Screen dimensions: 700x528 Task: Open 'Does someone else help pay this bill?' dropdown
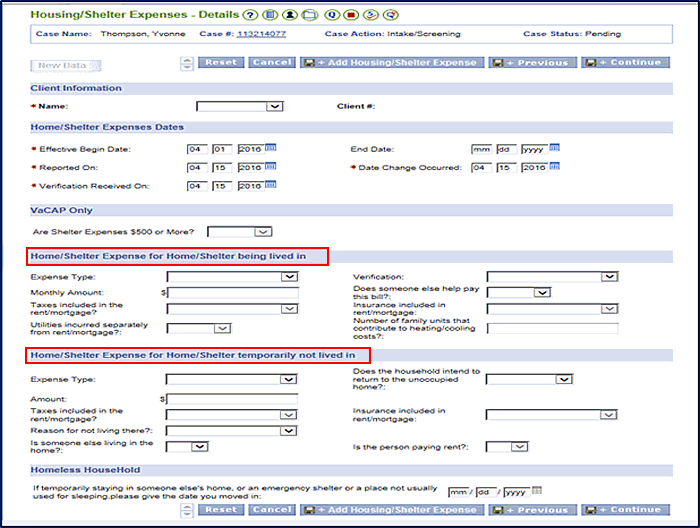pyautogui.click(x=519, y=292)
